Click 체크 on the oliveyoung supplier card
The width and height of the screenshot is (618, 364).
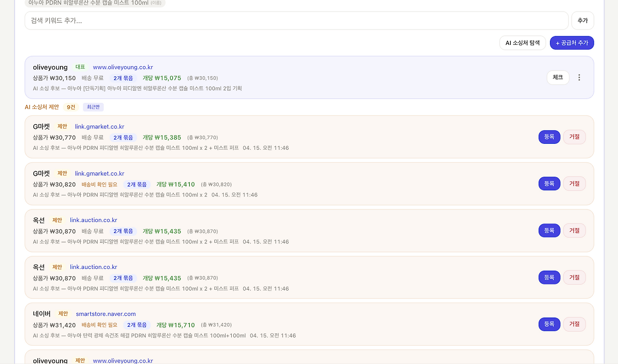click(x=558, y=77)
